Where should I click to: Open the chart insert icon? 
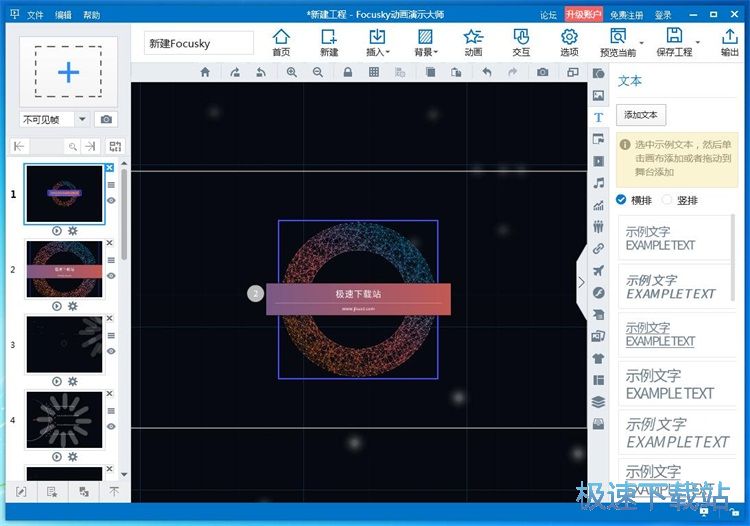coord(598,205)
